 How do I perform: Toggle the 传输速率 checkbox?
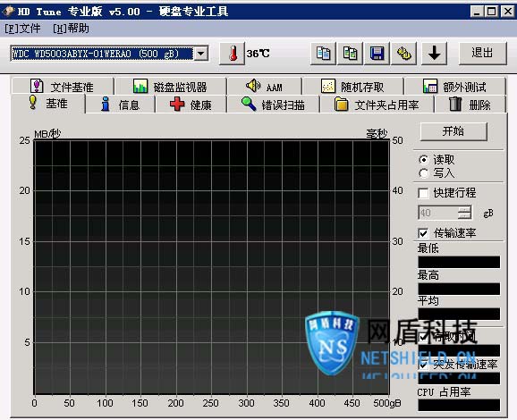423,233
